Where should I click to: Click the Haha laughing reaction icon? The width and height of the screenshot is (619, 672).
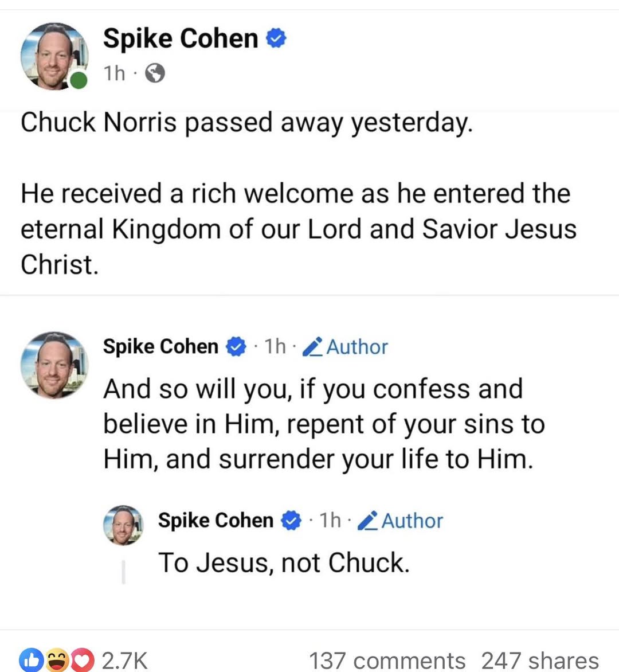57,661
